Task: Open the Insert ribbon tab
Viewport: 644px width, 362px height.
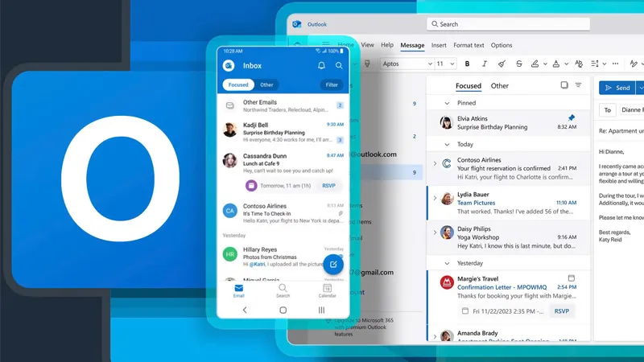Action: click(x=439, y=45)
